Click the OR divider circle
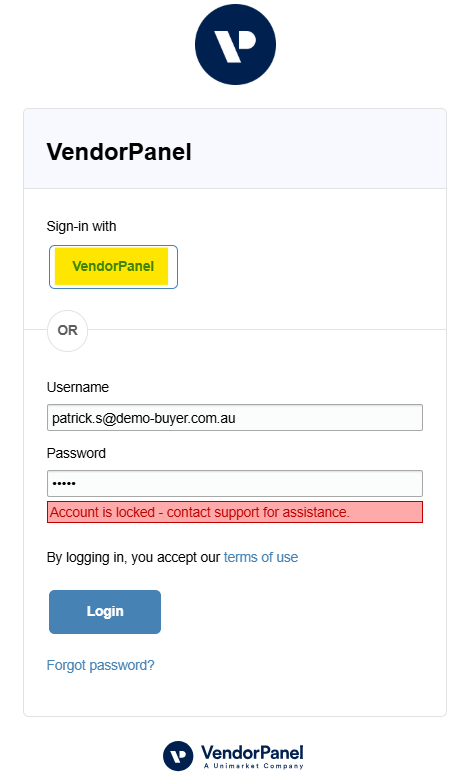This screenshot has height=775, width=469. coord(67,330)
